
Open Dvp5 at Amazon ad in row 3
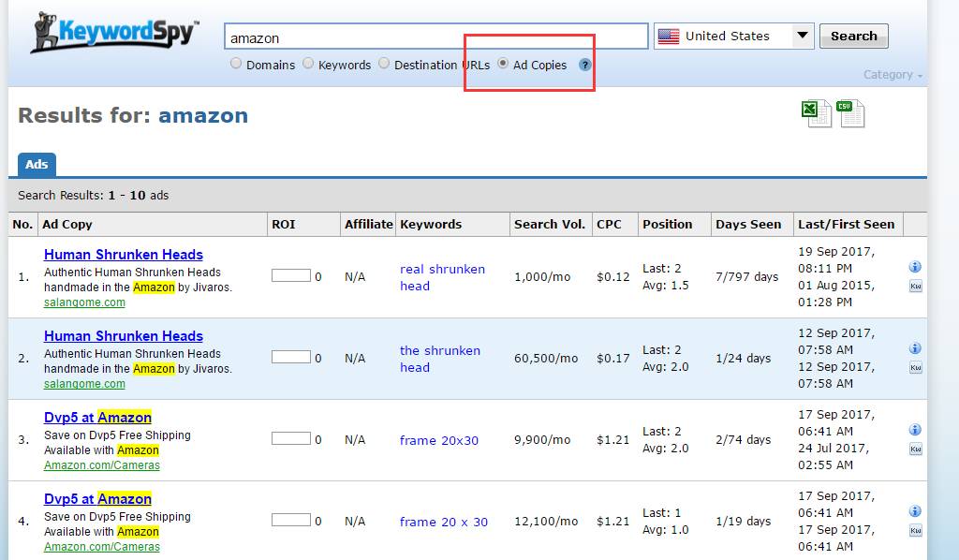(97, 417)
